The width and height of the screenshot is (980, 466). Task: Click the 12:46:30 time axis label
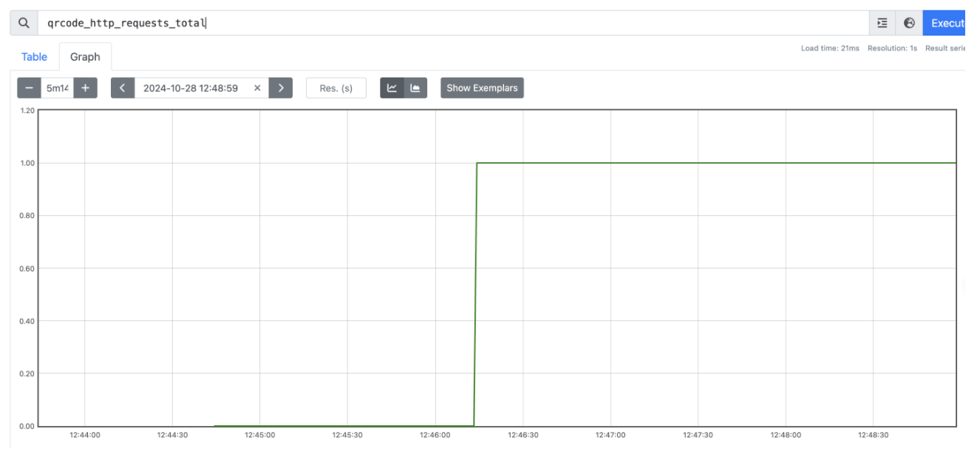[x=523, y=435]
